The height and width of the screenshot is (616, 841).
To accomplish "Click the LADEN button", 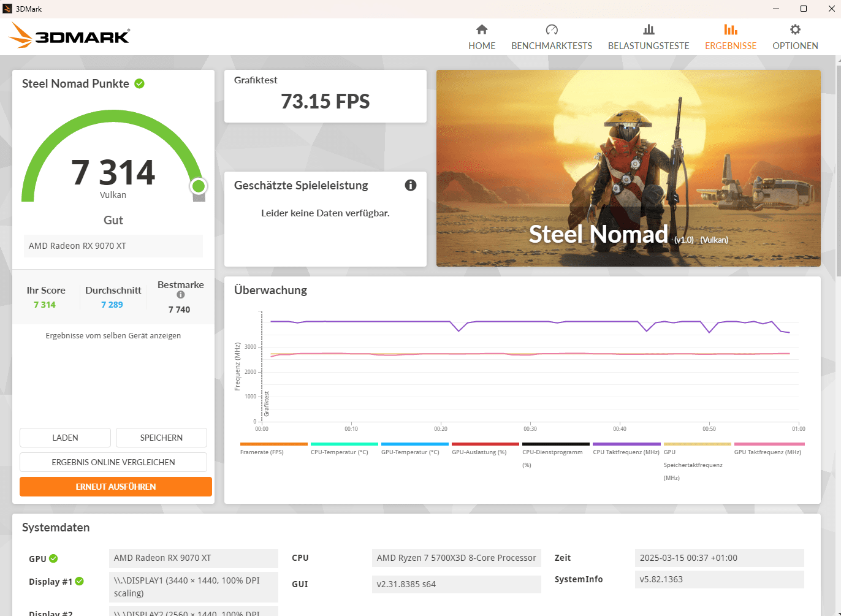I will click(x=65, y=438).
